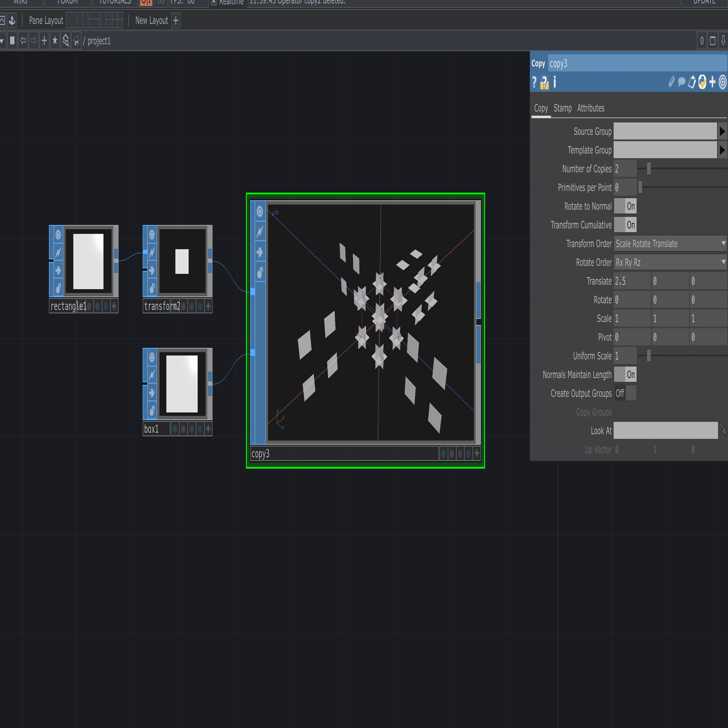Click the New Layout plus button
Viewport: 728px width, 728px height.
tap(176, 20)
